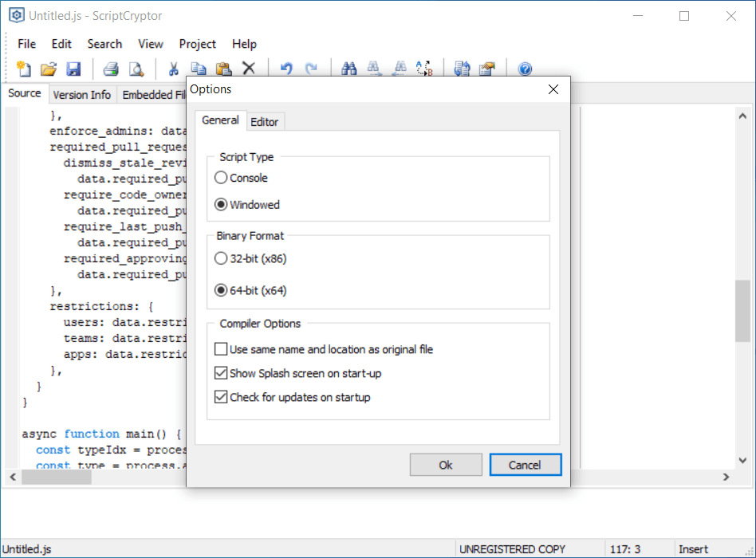Click the Find binoculars icon
Screen dimensions: 756x558
pyautogui.click(x=348, y=69)
